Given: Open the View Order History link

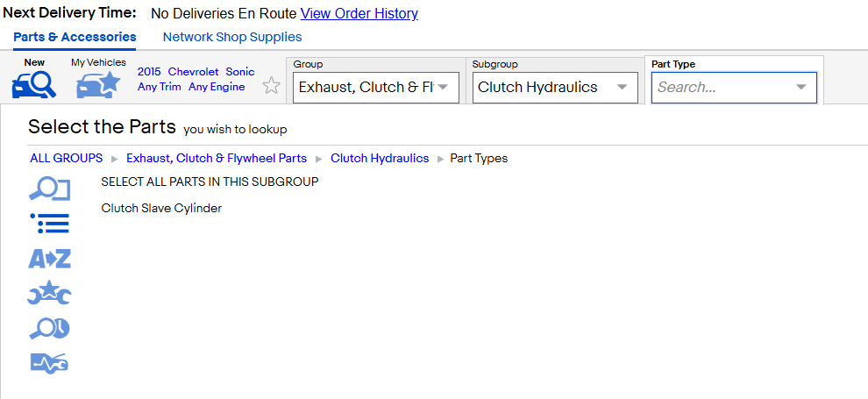Looking at the screenshot, I should 359,13.
